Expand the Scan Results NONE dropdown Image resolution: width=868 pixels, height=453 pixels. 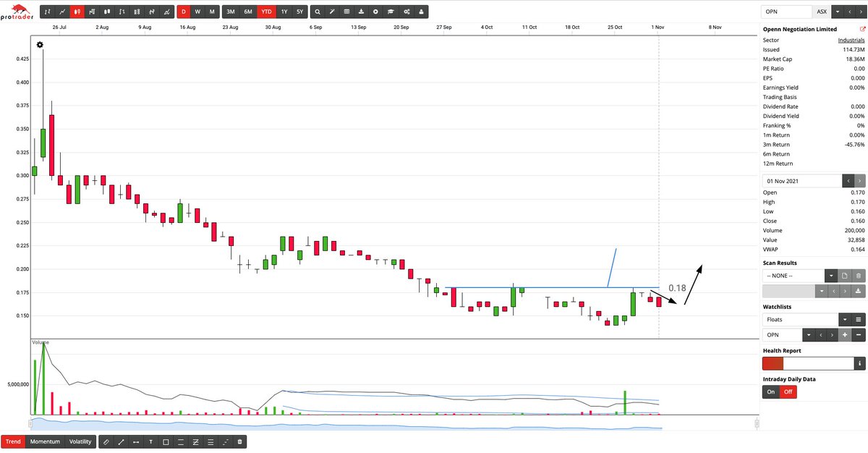pos(831,276)
